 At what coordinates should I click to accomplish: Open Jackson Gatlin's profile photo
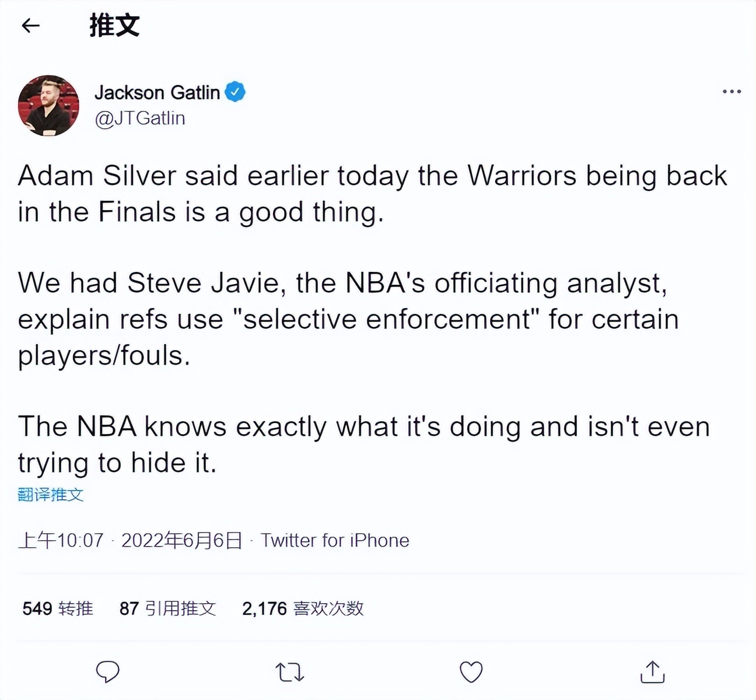click(x=48, y=106)
